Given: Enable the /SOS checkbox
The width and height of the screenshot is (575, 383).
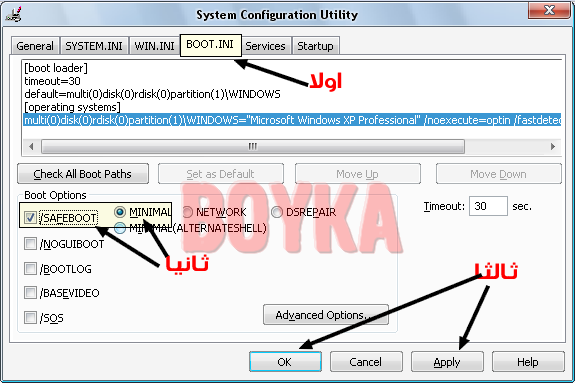Looking at the screenshot, I should (30, 317).
